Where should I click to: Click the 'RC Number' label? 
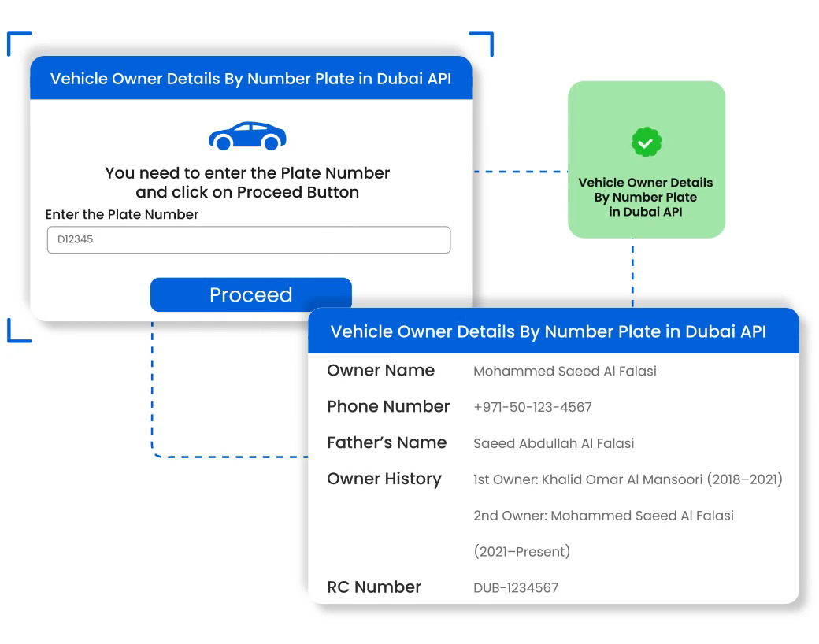point(374,587)
